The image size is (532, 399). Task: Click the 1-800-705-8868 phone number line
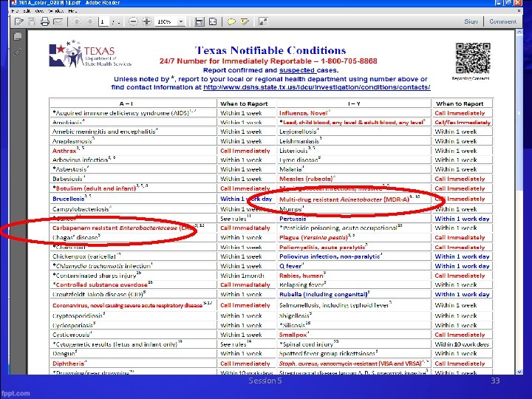tap(268, 61)
